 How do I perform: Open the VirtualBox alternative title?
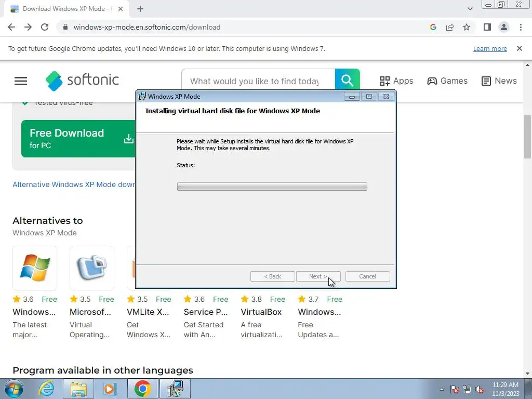(261, 312)
